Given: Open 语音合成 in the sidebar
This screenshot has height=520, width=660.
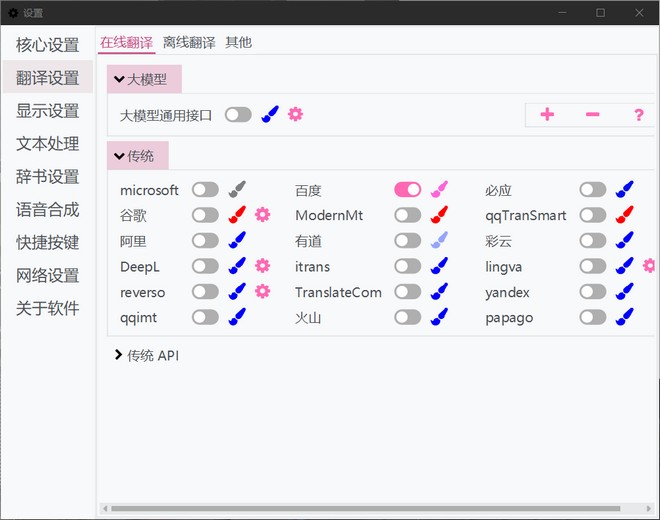Looking at the screenshot, I should 48,209.
